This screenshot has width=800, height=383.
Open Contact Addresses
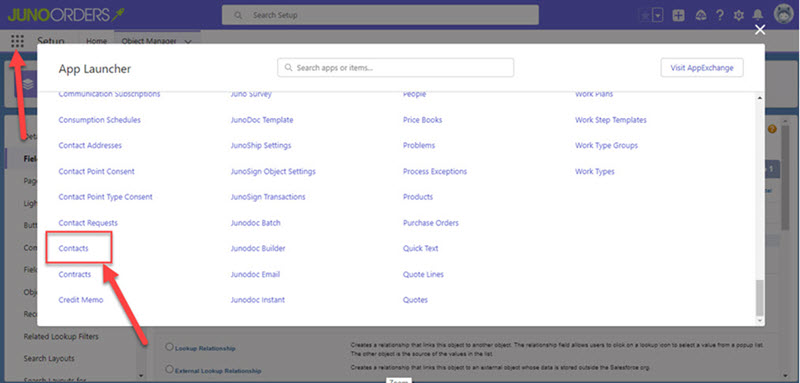[x=90, y=145]
